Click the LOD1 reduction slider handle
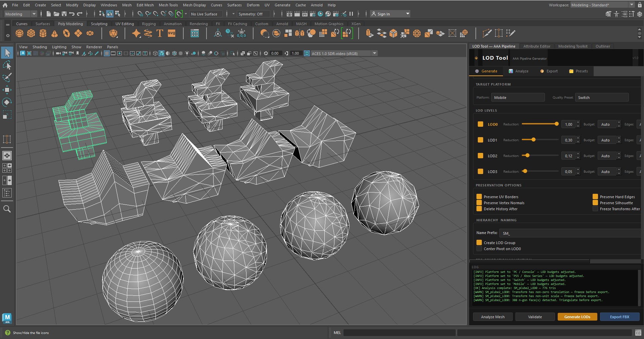This screenshot has width=644, height=339. click(534, 139)
